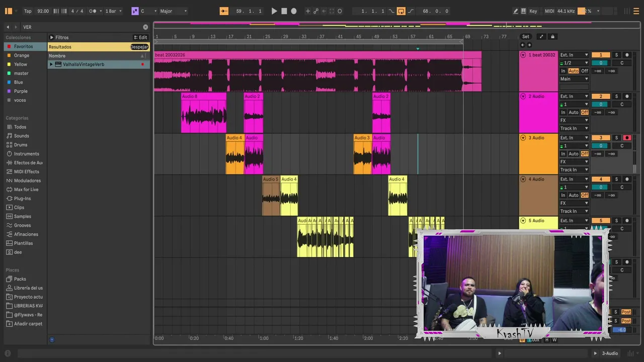Click the Tap tempo button
Image resolution: width=644 pixels, height=362 pixels.
pos(28,11)
